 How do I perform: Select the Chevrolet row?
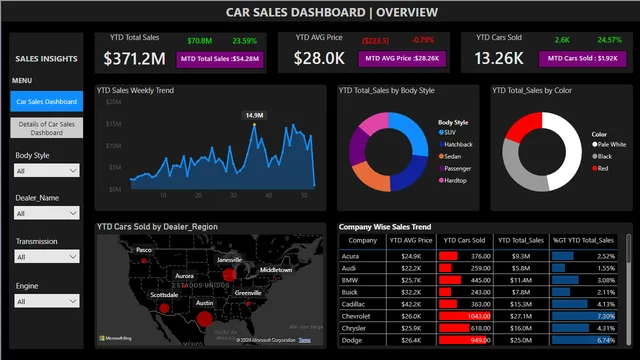(x=478, y=316)
